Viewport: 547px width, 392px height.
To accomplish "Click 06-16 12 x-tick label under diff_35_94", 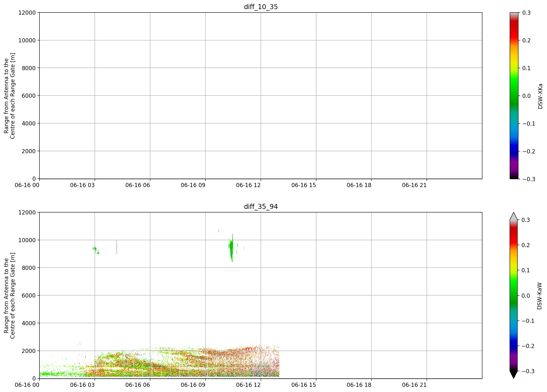I will click(x=249, y=385).
